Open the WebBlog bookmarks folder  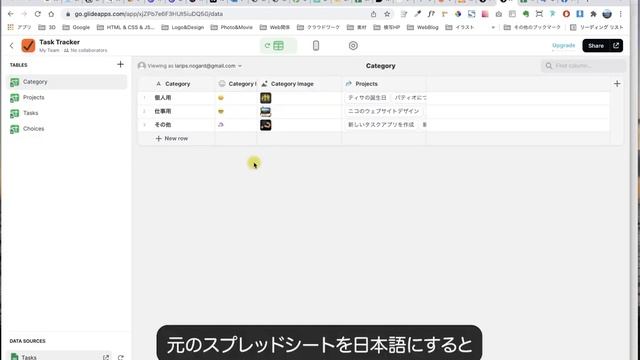[x=423, y=27]
